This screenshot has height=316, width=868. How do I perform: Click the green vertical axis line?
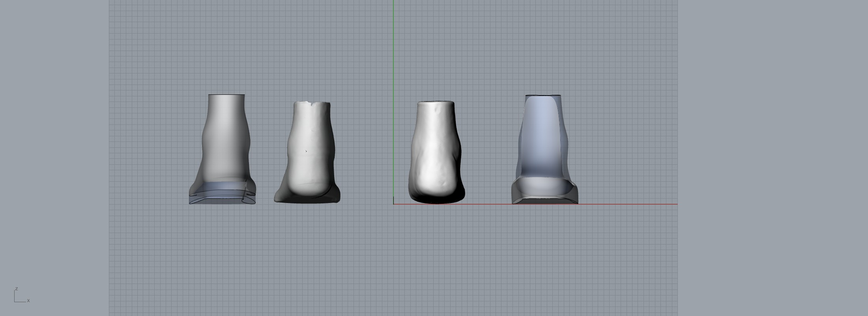point(393,59)
